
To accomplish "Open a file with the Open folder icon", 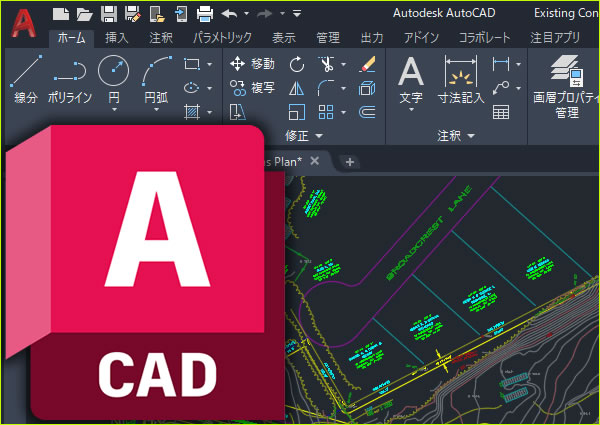I will 85,14.
